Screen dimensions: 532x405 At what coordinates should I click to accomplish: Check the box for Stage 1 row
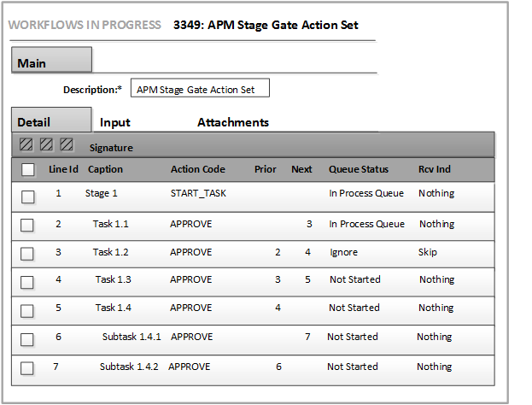click(x=27, y=197)
